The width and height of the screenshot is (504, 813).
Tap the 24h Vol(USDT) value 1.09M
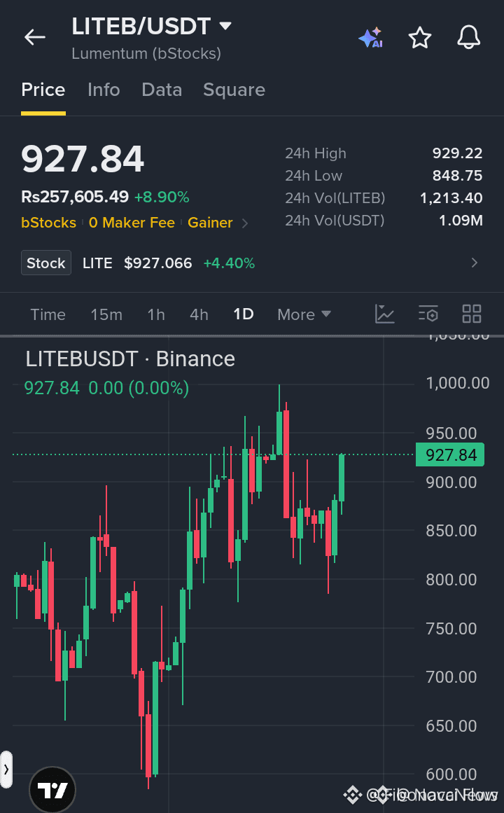(461, 221)
